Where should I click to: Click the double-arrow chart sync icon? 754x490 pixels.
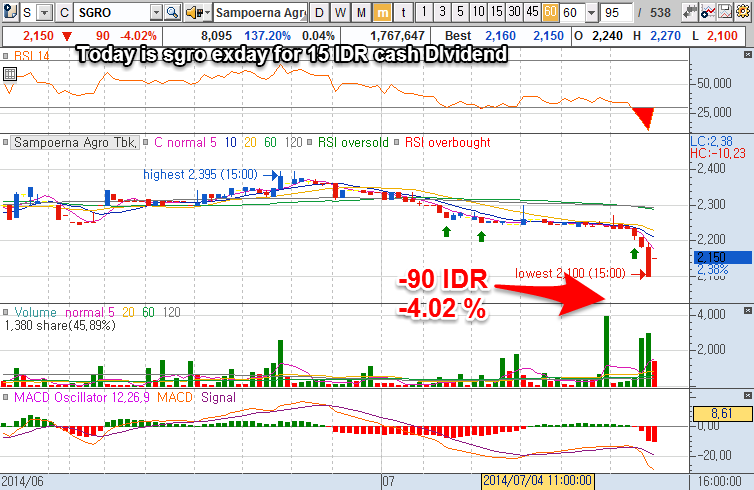[x=691, y=12]
